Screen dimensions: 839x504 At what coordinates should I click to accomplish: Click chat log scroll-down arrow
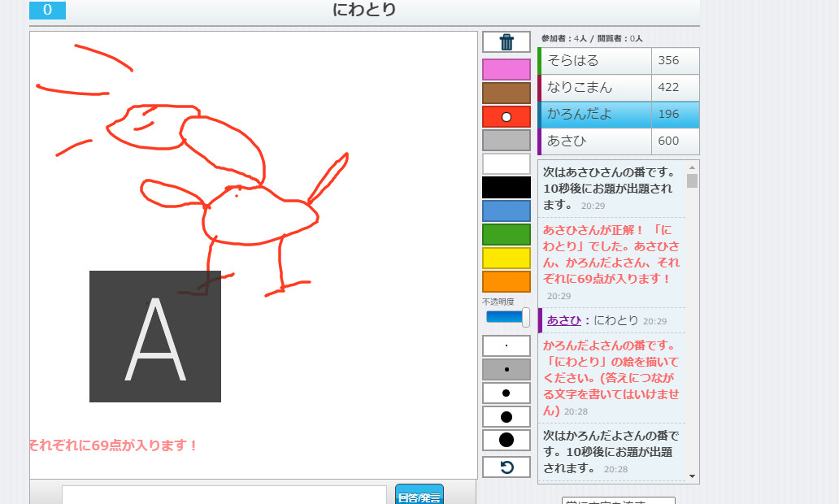[692, 476]
